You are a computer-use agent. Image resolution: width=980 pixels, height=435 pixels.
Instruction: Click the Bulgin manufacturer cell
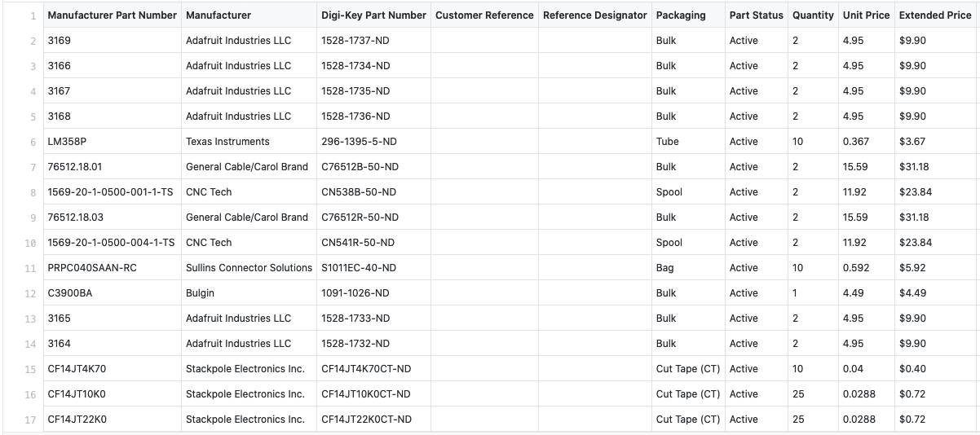coord(200,293)
